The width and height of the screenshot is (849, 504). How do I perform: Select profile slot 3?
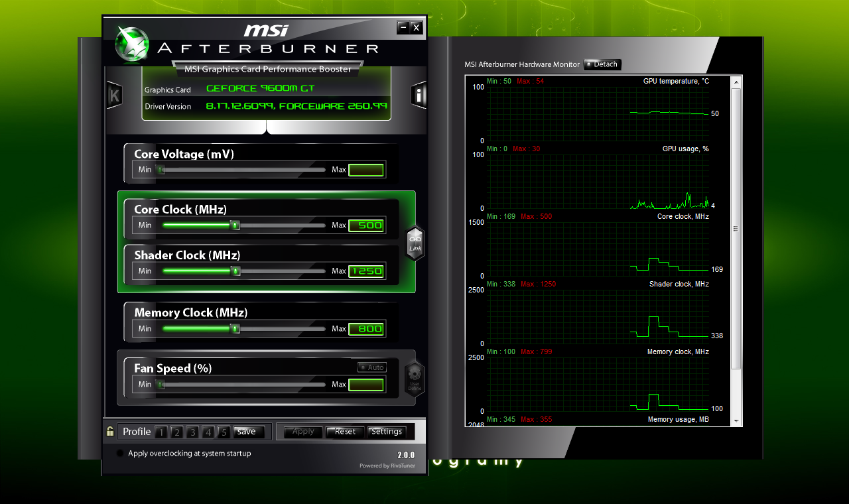pos(192,432)
